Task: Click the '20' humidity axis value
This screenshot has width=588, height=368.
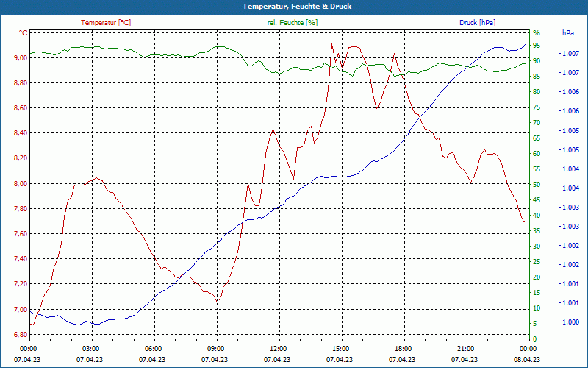Action: coord(537,277)
